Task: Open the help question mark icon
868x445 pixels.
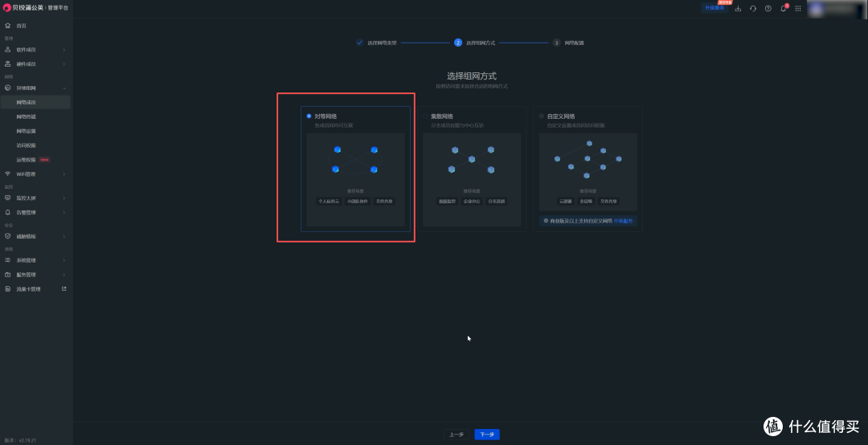Action: pos(768,8)
